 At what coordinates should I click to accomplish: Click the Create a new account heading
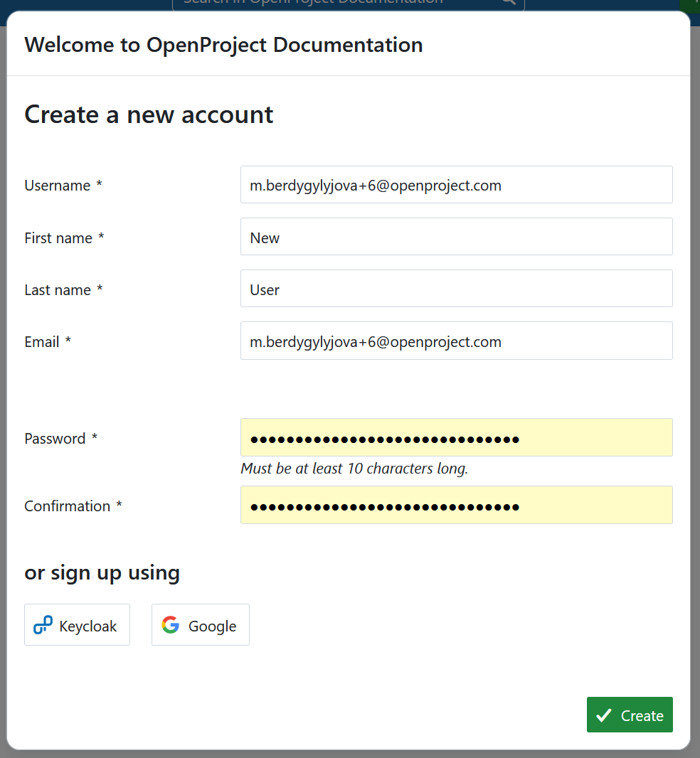[148, 114]
